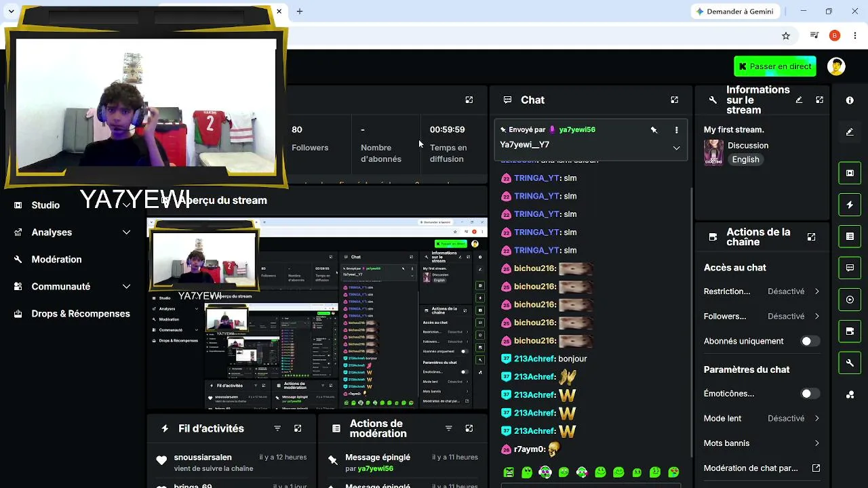Toggle stream preview panel icon in right rail
Screen dimensions: 868x488
[x=850, y=173]
